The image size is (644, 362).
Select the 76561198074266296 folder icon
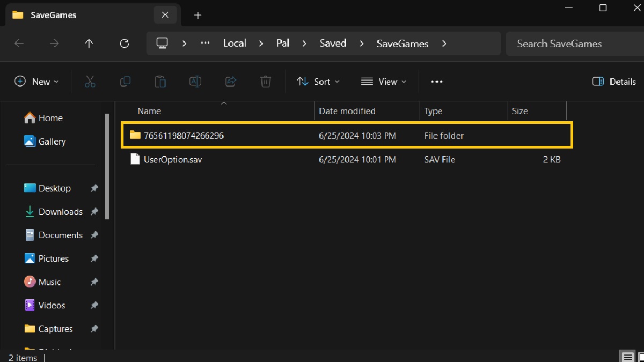click(135, 136)
